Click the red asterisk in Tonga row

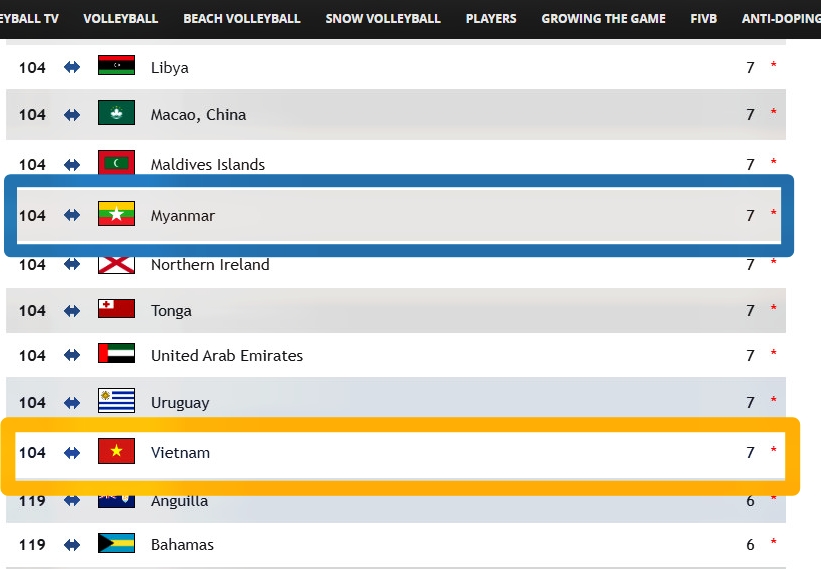point(773,307)
